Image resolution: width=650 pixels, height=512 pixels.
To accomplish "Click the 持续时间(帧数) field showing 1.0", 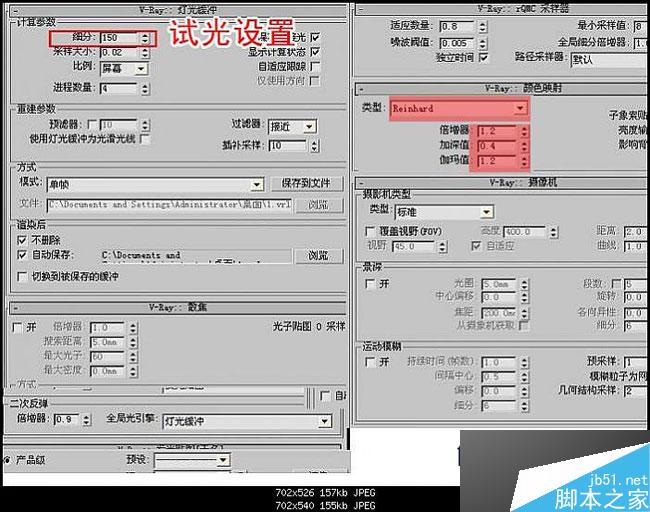I will click(499, 363).
